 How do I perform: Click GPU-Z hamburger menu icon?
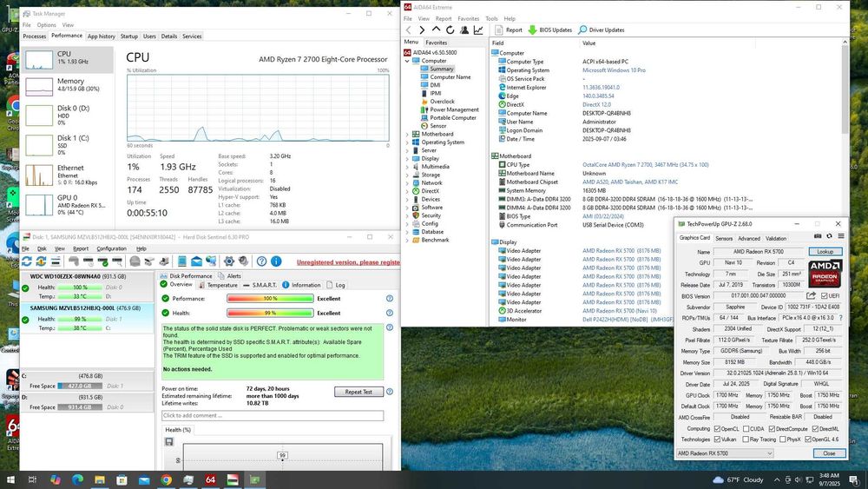[x=839, y=238]
